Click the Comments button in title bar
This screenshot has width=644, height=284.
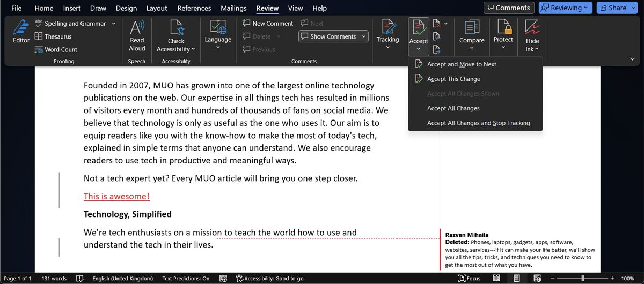(x=508, y=8)
